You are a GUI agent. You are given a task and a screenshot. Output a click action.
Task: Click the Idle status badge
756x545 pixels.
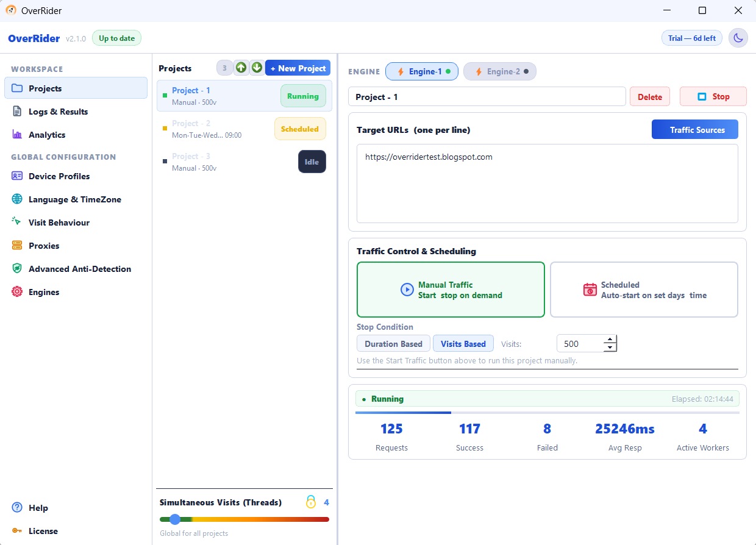(312, 162)
